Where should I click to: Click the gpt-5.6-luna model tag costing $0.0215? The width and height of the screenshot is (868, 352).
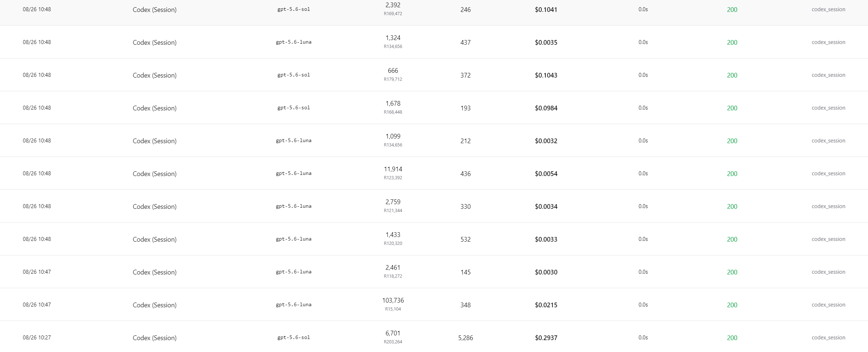tap(294, 305)
